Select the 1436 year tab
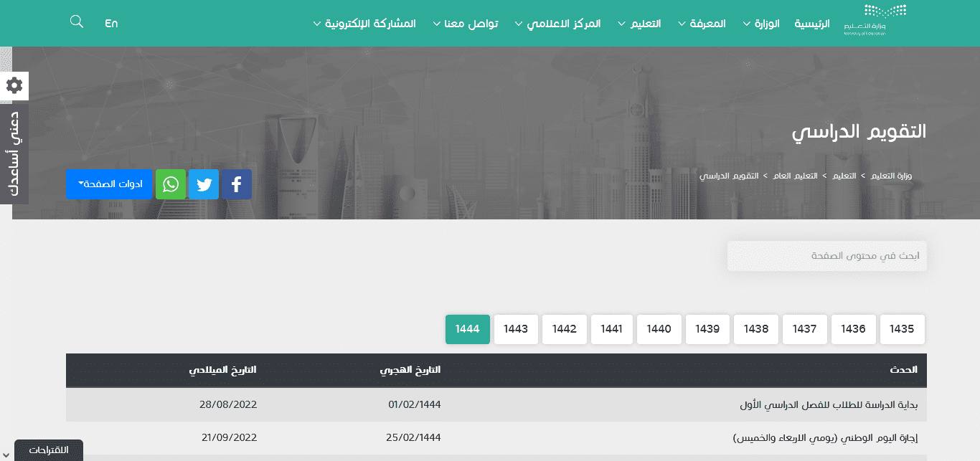The width and height of the screenshot is (980, 461). coord(854,329)
